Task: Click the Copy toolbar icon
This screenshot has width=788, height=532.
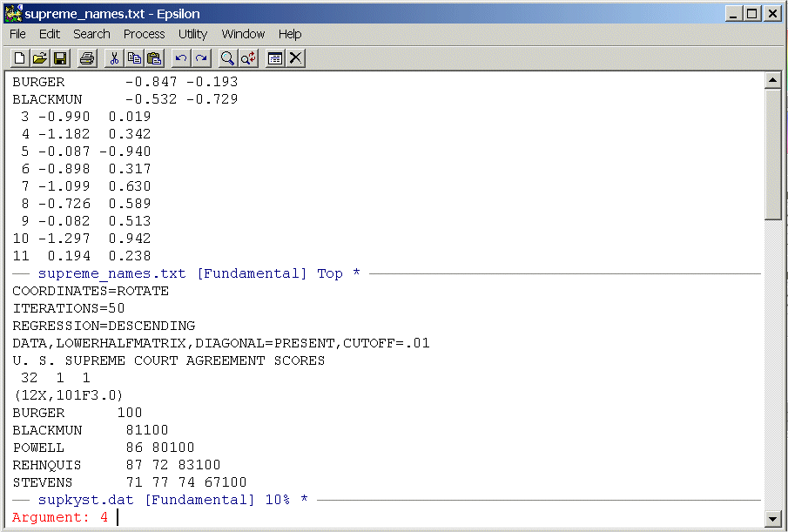Action: (x=134, y=58)
